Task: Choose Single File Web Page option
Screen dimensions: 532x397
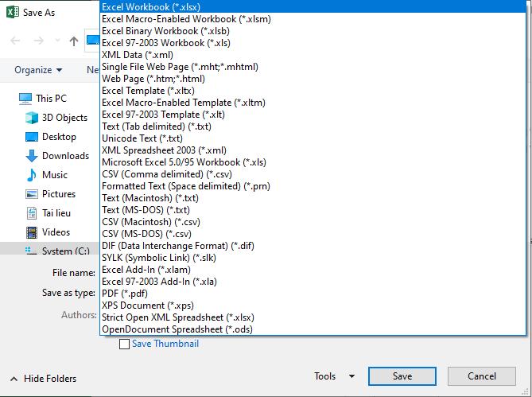Action: 313,67
